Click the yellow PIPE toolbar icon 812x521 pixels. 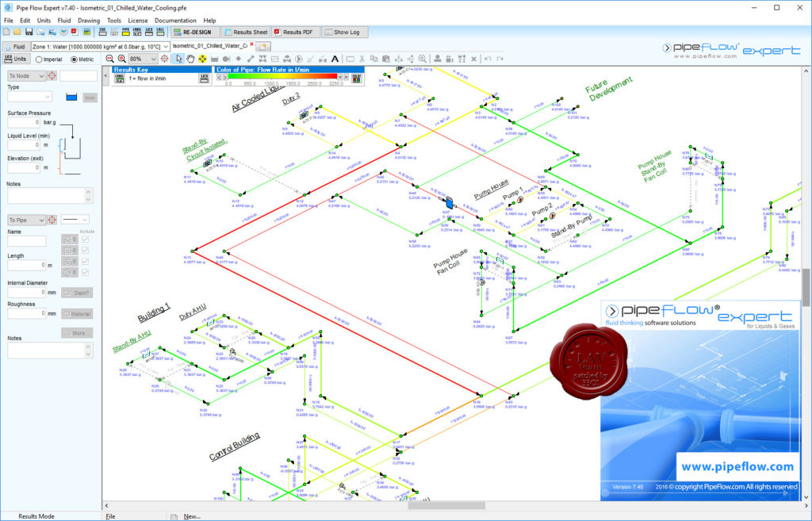126,32
